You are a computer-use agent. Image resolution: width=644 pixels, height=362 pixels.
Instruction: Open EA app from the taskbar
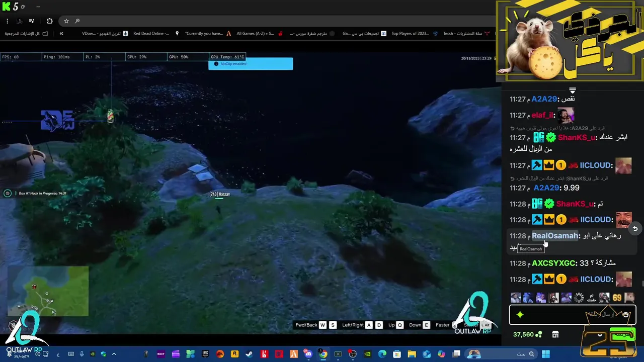[x=220, y=354]
